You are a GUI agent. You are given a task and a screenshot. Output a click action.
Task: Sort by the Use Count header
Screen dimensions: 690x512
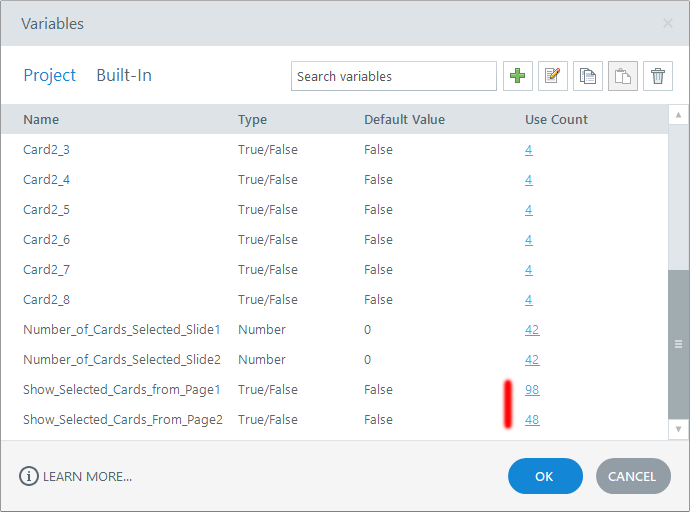(x=556, y=120)
